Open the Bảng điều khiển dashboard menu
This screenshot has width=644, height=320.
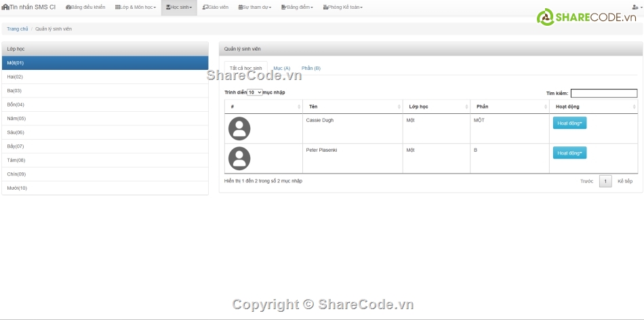pos(85,7)
